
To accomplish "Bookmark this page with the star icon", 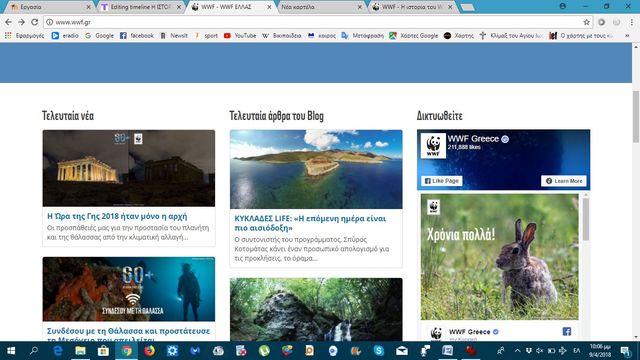I will click(587, 22).
